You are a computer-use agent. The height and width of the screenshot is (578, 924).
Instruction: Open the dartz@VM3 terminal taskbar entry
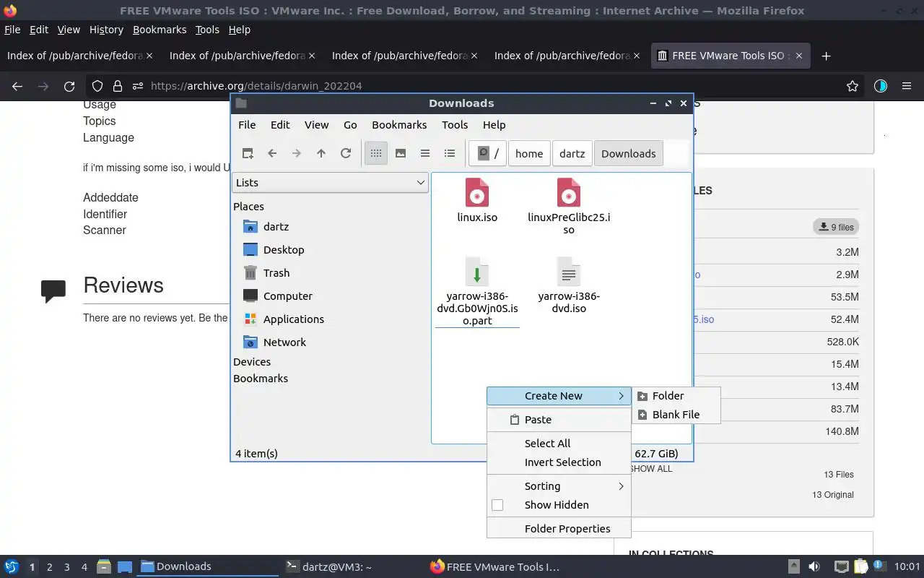(352, 567)
